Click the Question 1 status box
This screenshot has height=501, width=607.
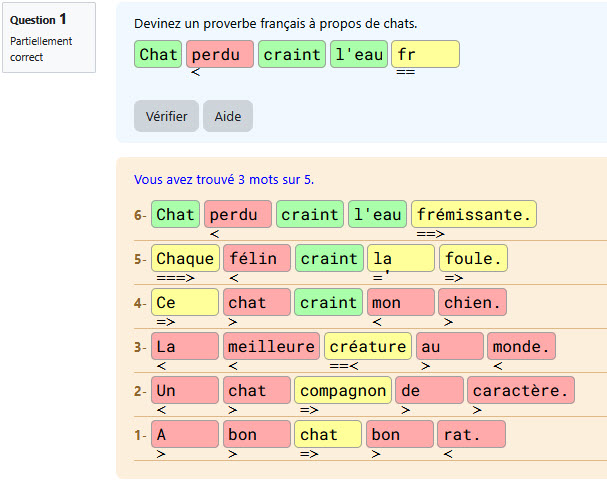coord(49,38)
